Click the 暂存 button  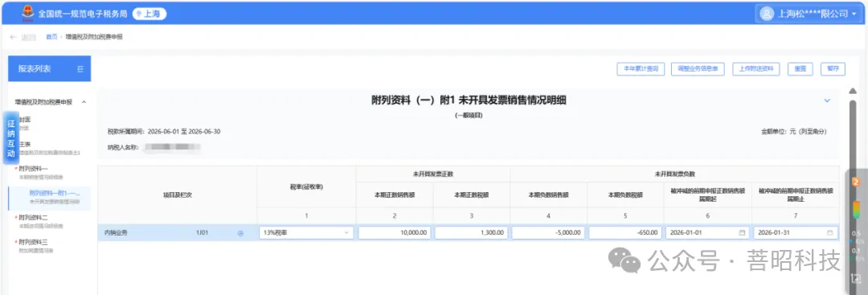click(x=833, y=69)
